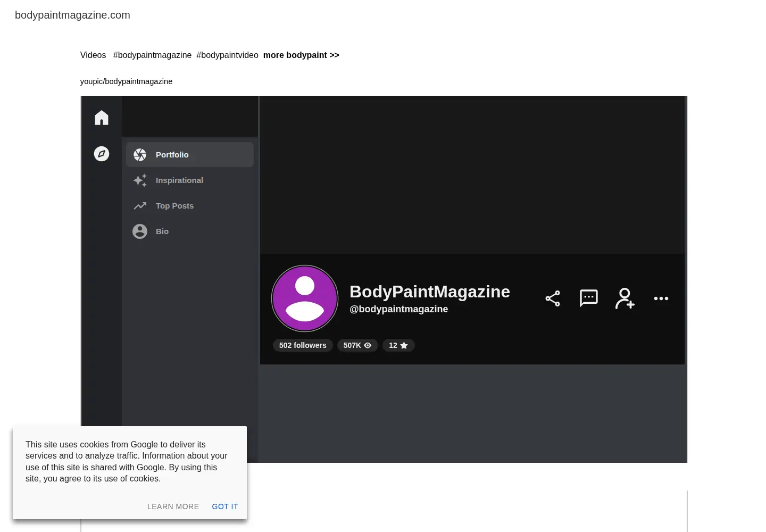
Task: Click the @bodypaintmagazine handle
Action: (398, 309)
